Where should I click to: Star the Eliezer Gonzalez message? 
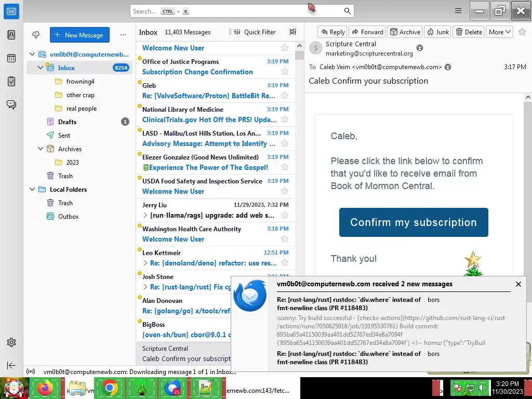pyautogui.click(x=285, y=167)
